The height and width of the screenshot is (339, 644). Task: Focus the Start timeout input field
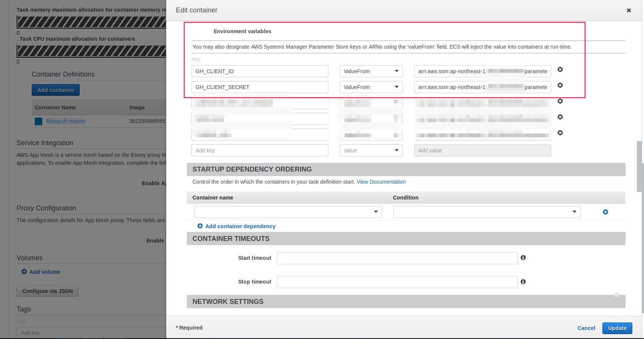(x=397, y=258)
